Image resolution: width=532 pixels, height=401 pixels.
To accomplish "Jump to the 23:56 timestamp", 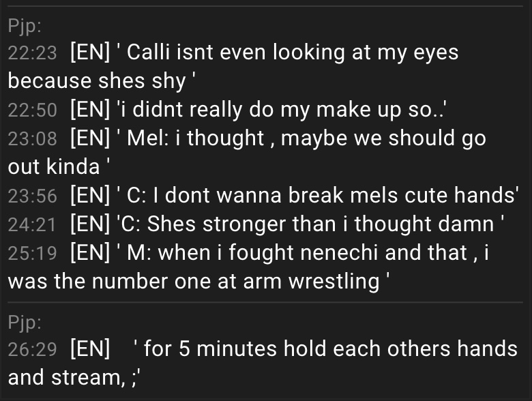I will (32, 196).
